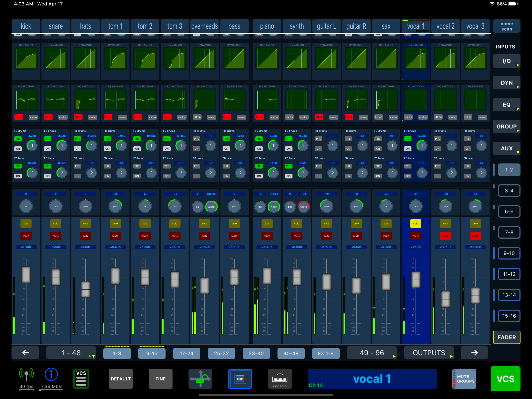The width and height of the screenshot is (532, 399).
Task: Open guitar R EQ section graph
Action: (356, 100)
